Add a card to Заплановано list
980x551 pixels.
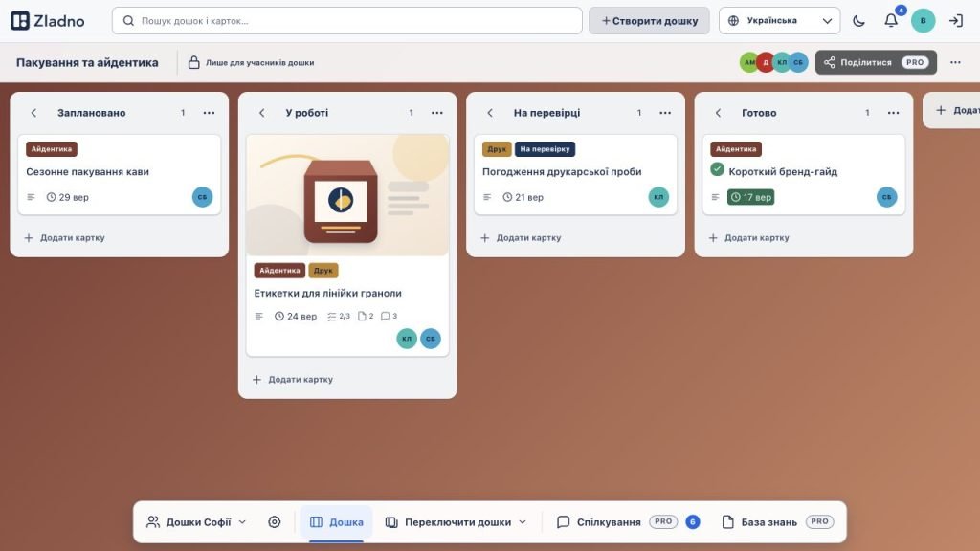pos(64,238)
